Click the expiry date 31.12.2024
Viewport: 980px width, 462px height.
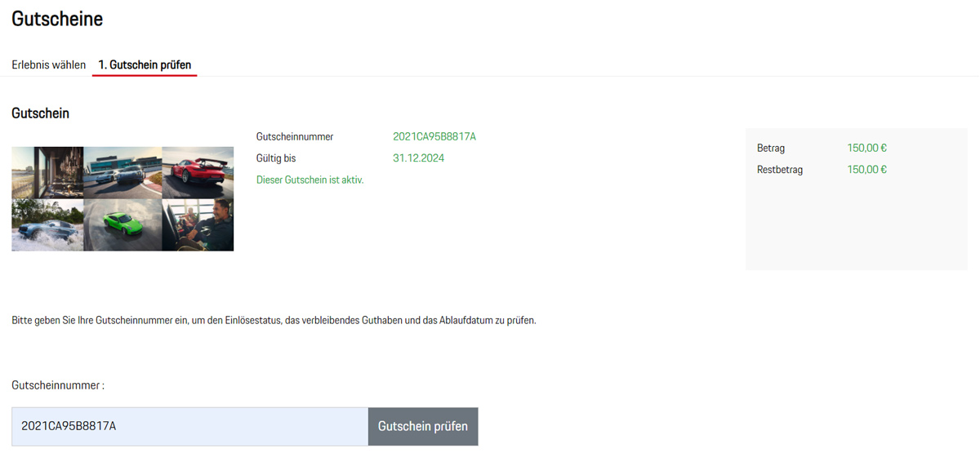click(x=418, y=158)
